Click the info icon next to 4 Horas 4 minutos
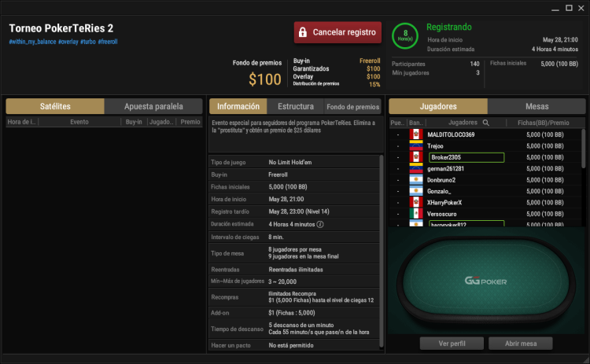Image resolution: width=590 pixels, height=364 pixels. (x=320, y=225)
